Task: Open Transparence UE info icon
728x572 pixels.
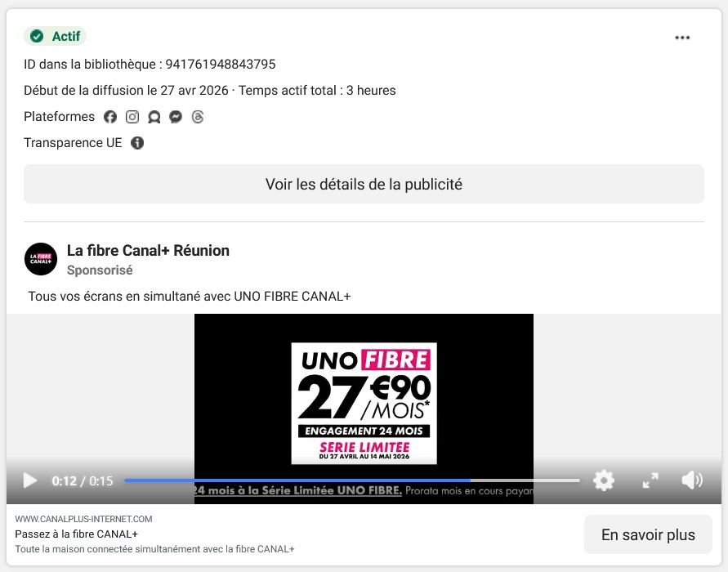Action: point(137,143)
